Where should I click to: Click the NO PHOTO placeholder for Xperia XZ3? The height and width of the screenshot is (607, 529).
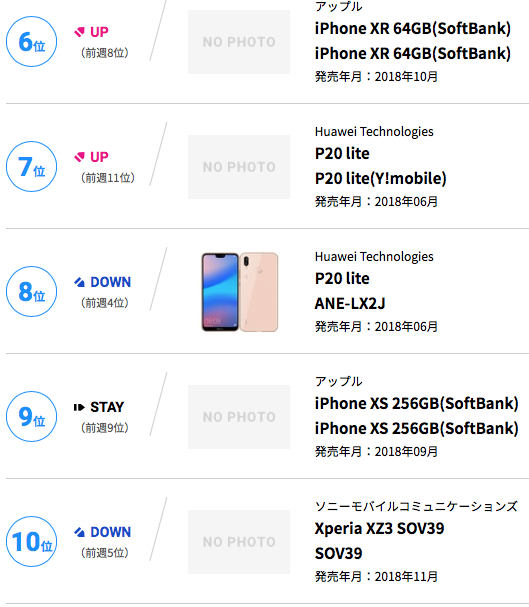(x=239, y=542)
